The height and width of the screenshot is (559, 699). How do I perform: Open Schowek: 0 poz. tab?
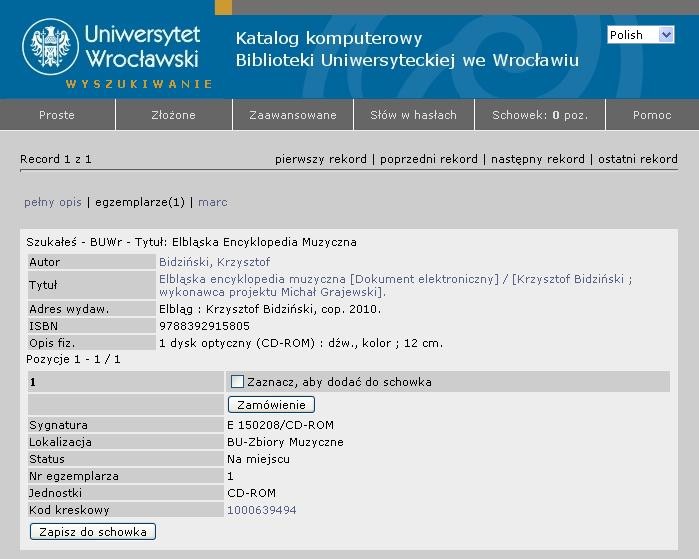click(x=540, y=115)
